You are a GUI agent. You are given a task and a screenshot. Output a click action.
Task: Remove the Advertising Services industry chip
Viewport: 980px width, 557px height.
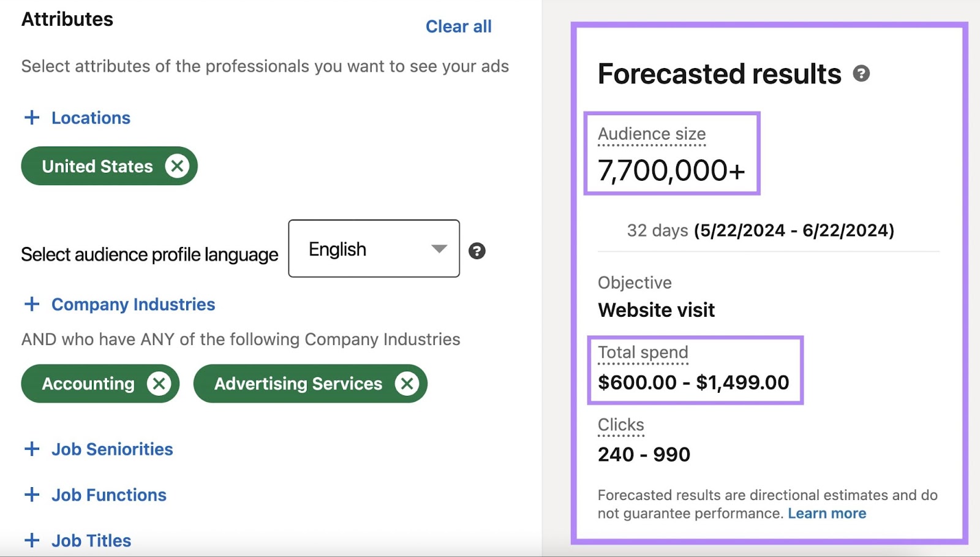406,384
